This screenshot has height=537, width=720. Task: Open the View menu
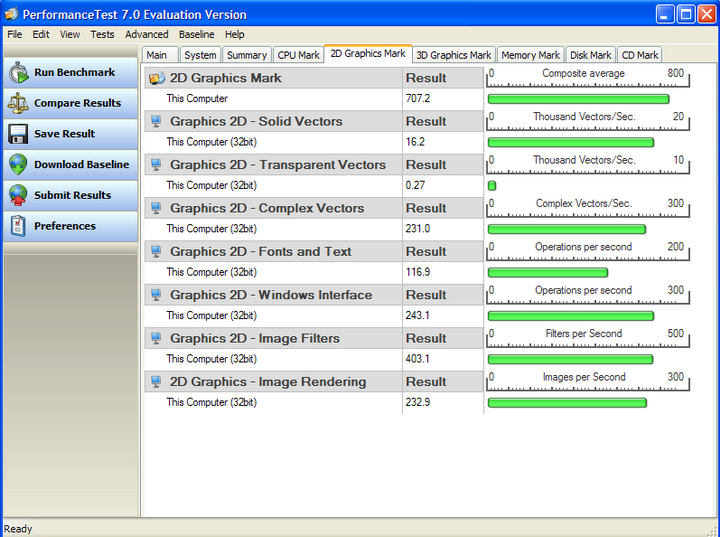70,34
